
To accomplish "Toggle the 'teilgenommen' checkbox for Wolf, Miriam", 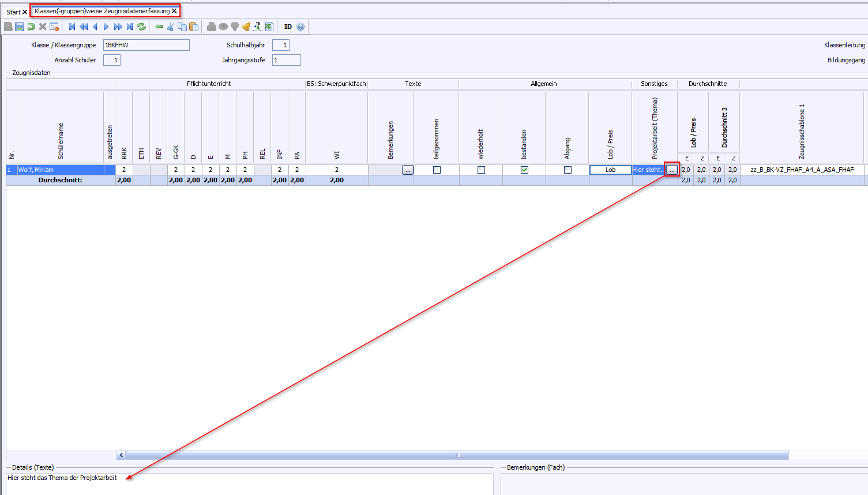I will (437, 170).
